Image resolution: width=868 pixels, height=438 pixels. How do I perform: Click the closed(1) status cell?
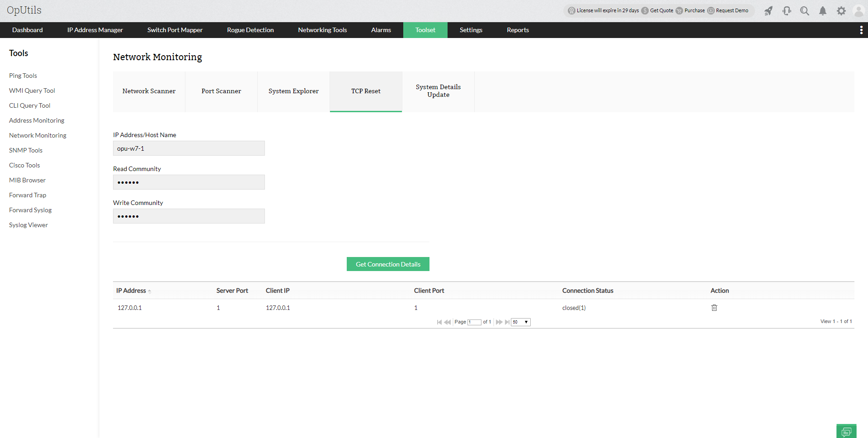(574, 308)
